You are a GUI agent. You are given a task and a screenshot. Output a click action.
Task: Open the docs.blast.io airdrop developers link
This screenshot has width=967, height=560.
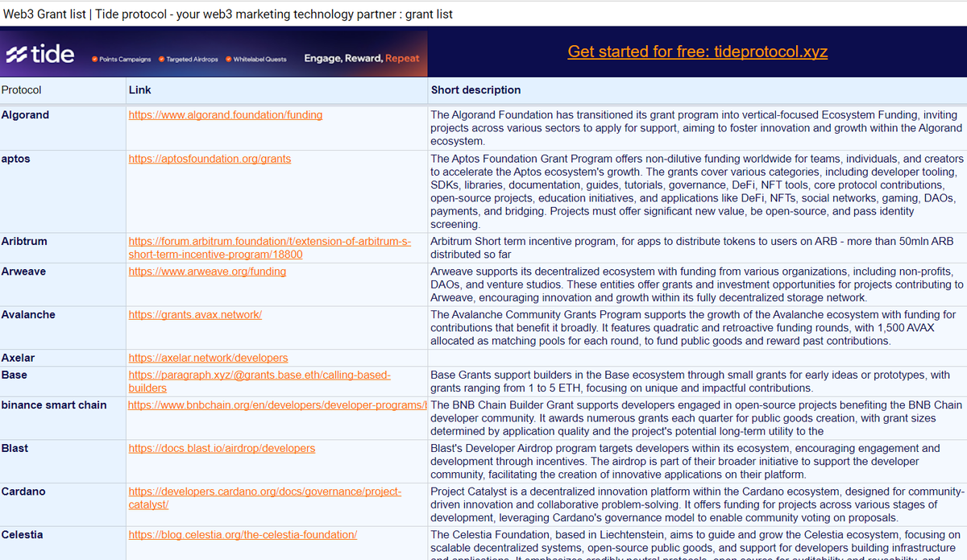pyautogui.click(x=222, y=448)
